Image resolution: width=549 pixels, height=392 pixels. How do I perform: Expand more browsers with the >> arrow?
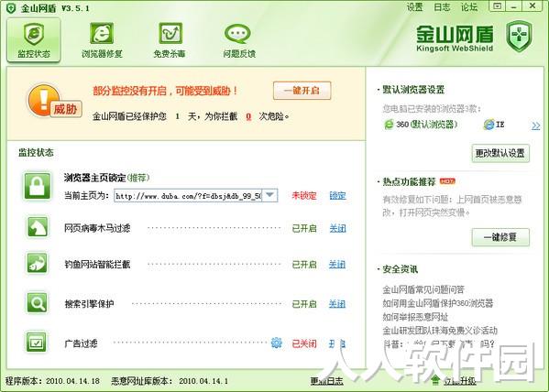(535, 125)
